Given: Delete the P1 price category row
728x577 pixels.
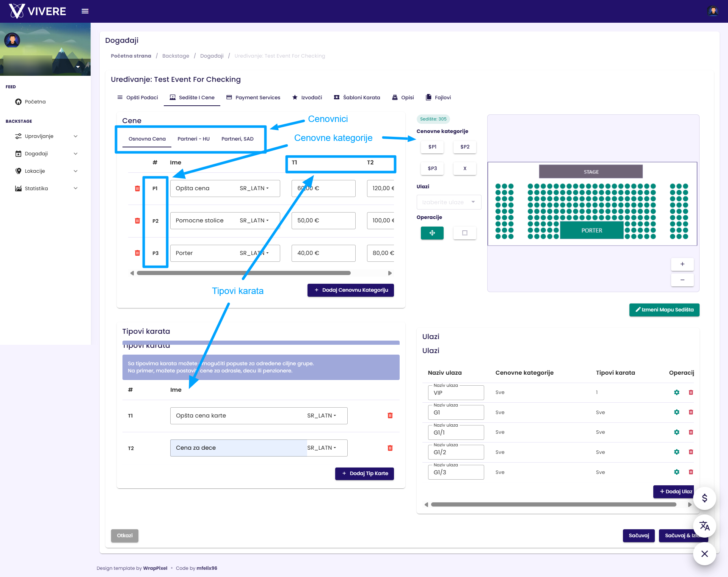Looking at the screenshot, I should 137,188.
